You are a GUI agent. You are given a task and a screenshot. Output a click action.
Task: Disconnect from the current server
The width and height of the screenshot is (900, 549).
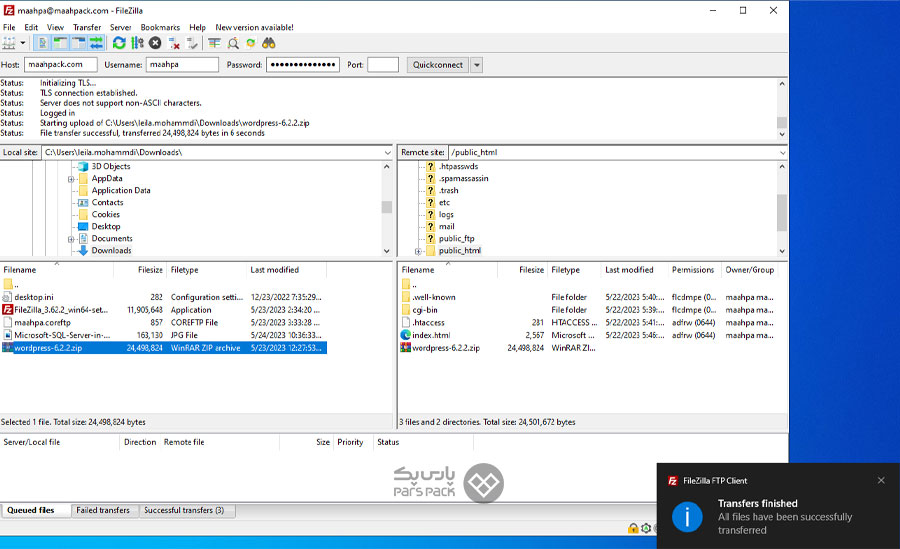(174, 43)
